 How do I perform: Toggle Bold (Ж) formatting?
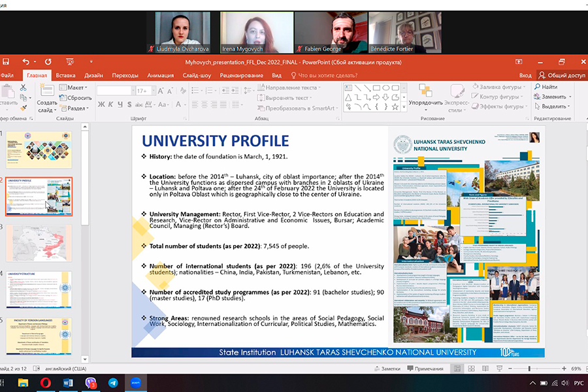click(x=101, y=105)
